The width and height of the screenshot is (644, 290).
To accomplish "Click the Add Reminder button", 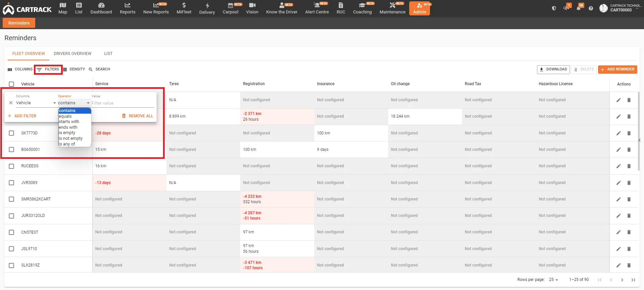I will (618, 69).
